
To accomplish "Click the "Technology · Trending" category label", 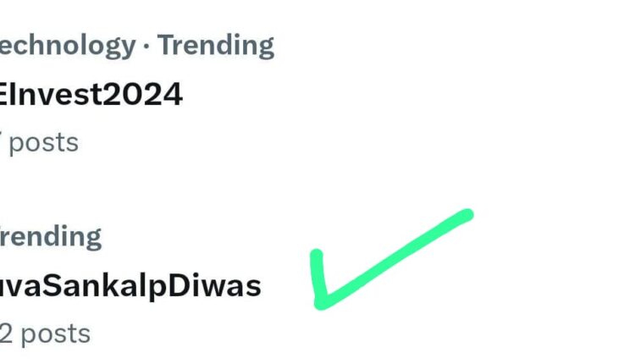I will pyautogui.click(x=135, y=46).
